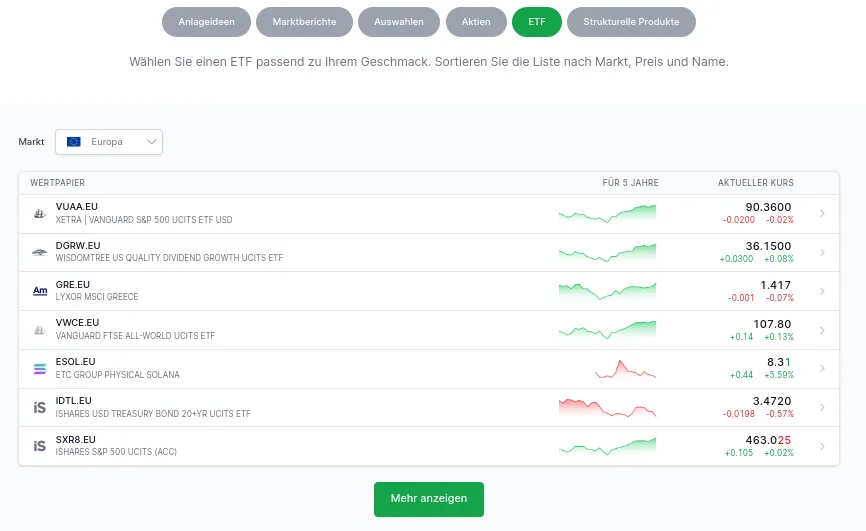Open the IDTL.EU ticker link
This screenshot has width=866, height=531.
pos(73,401)
